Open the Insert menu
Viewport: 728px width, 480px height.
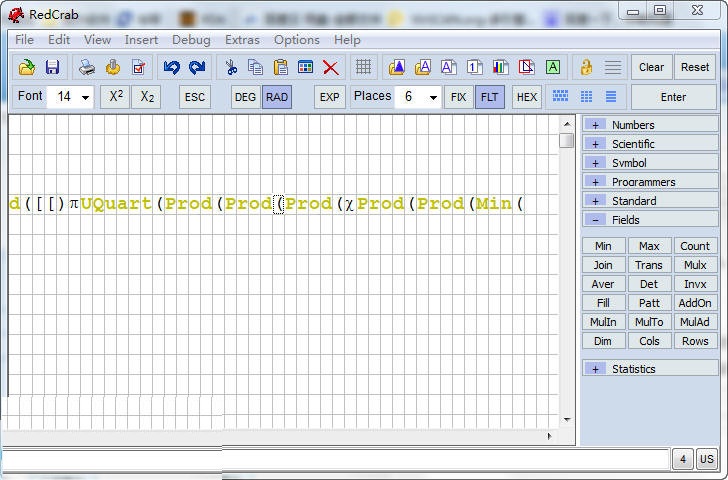141,40
